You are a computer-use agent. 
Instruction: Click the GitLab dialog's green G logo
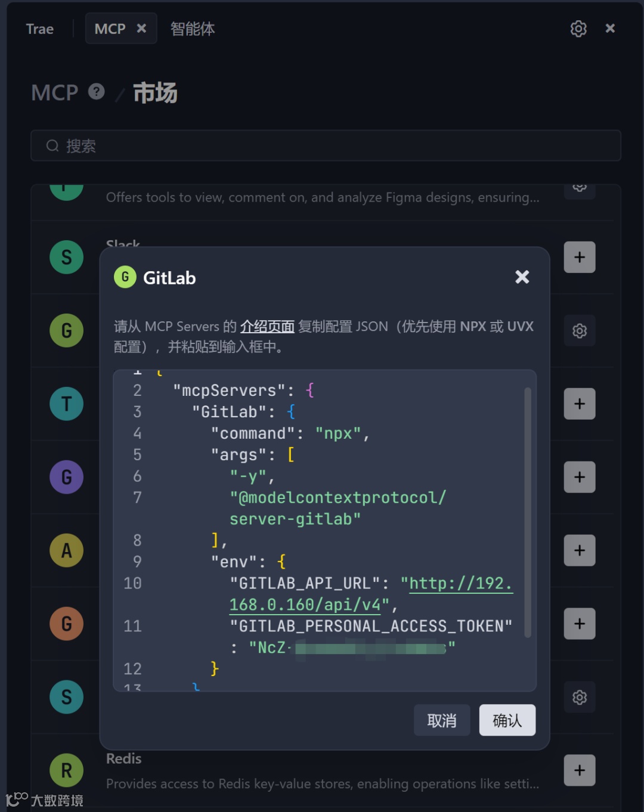[x=125, y=277]
